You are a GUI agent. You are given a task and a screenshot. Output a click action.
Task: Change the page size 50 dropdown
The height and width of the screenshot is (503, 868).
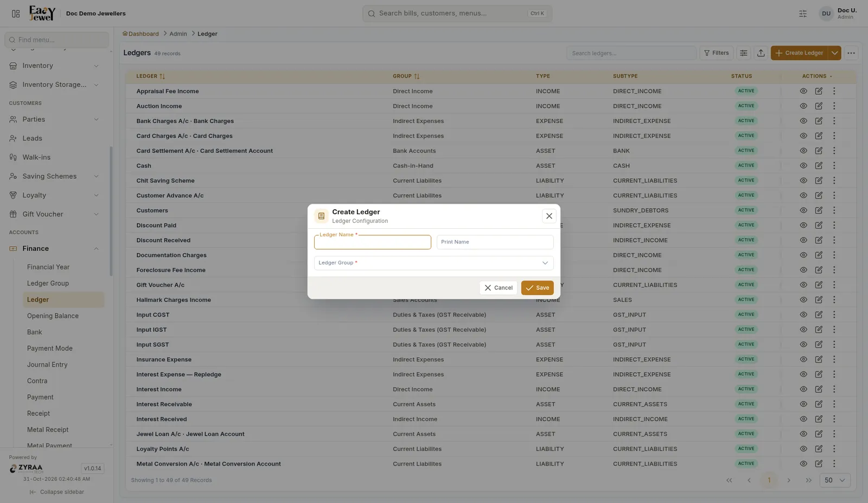[x=835, y=480]
